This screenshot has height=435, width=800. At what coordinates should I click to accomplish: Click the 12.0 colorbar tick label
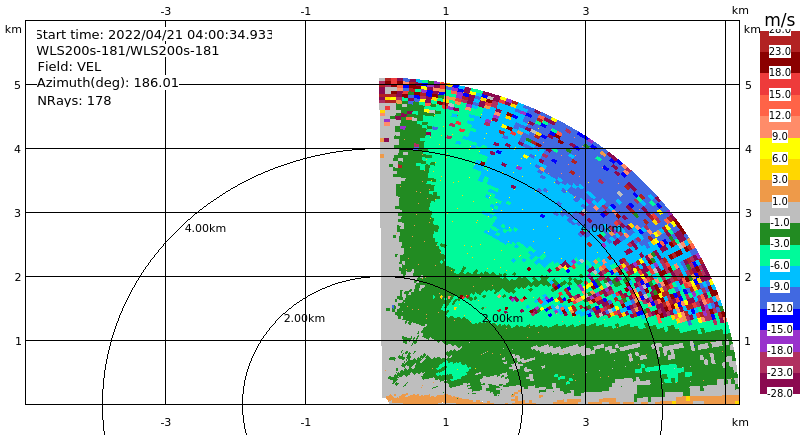[780, 115]
